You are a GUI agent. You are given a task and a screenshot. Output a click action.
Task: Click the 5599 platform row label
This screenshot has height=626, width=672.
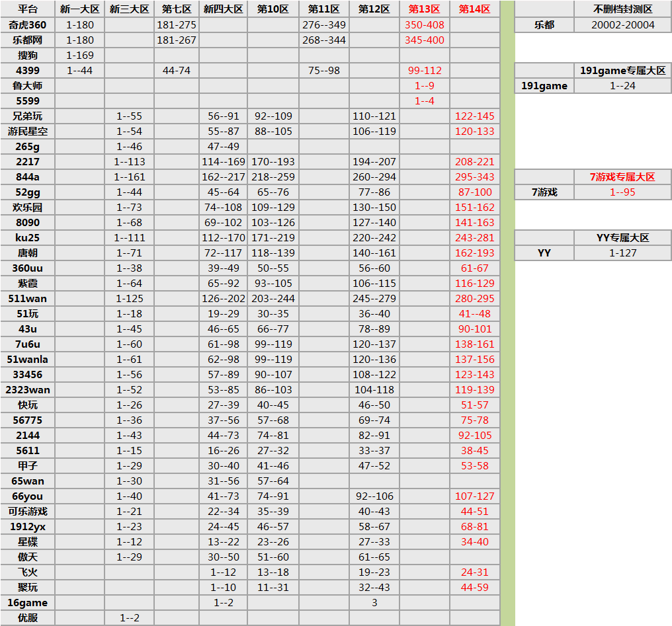pyautogui.click(x=27, y=101)
